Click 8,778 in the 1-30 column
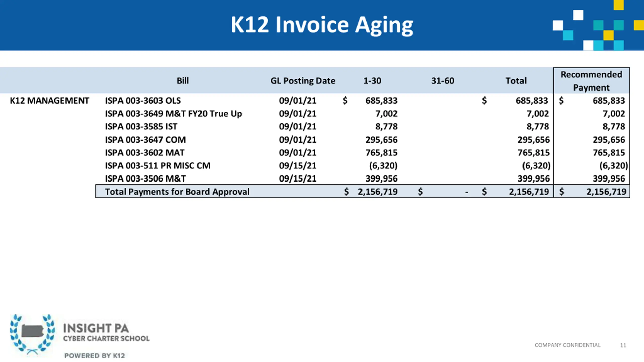The height and width of the screenshot is (362, 644). (387, 126)
